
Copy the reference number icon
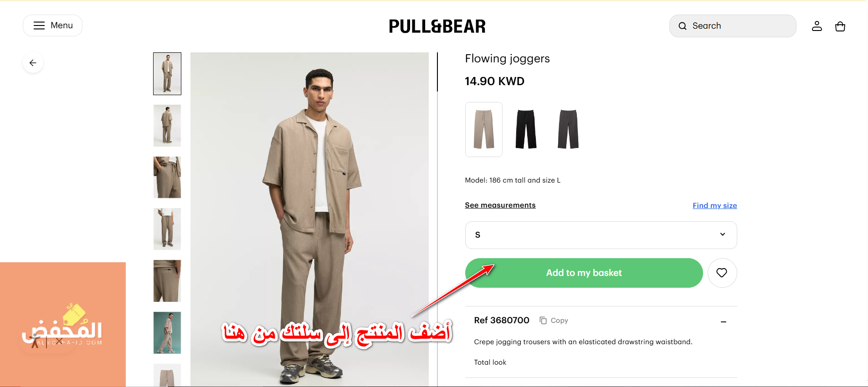[543, 321]
